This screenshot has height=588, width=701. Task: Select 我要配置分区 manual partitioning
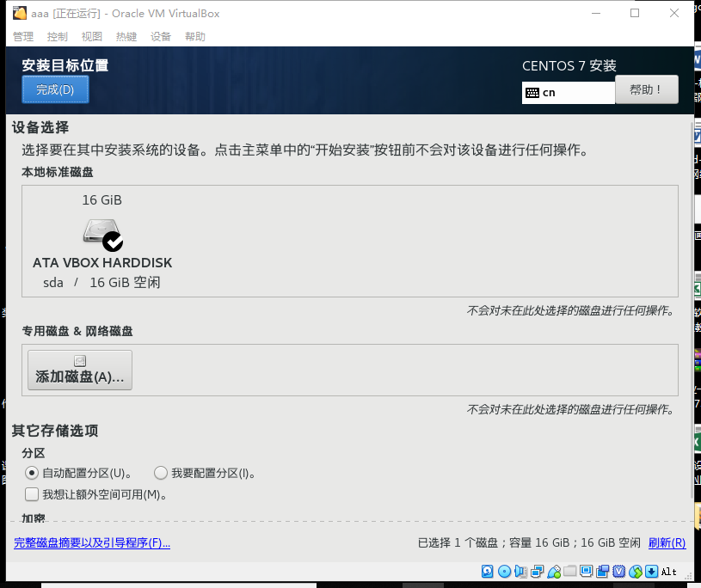[x=161, y=473]
